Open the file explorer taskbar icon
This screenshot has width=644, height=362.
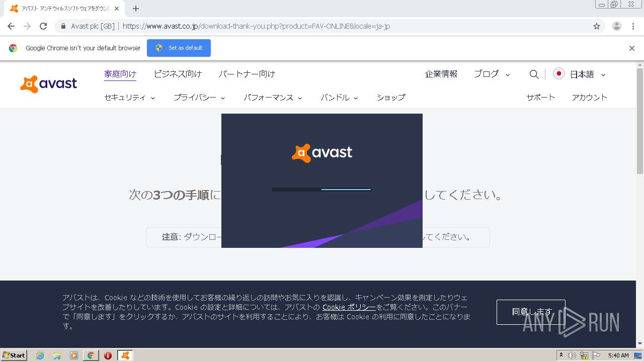pyautogui.click(x=57, y=355)
